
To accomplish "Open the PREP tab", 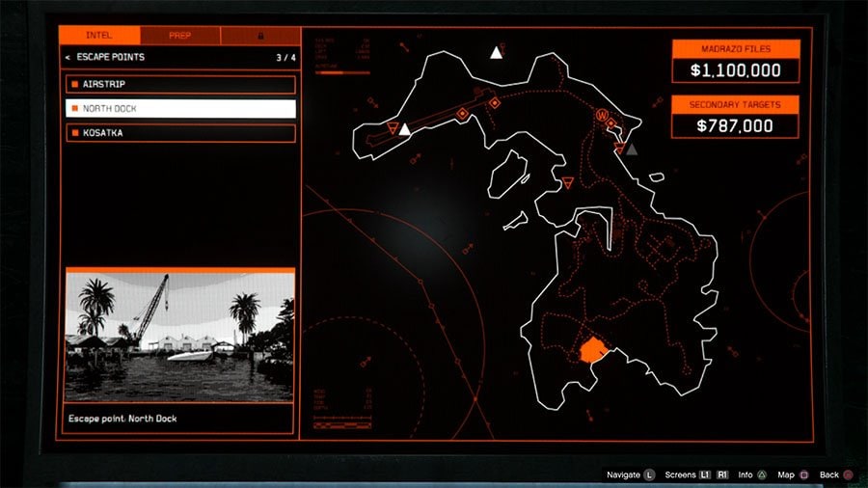I will tap(180, 36).
